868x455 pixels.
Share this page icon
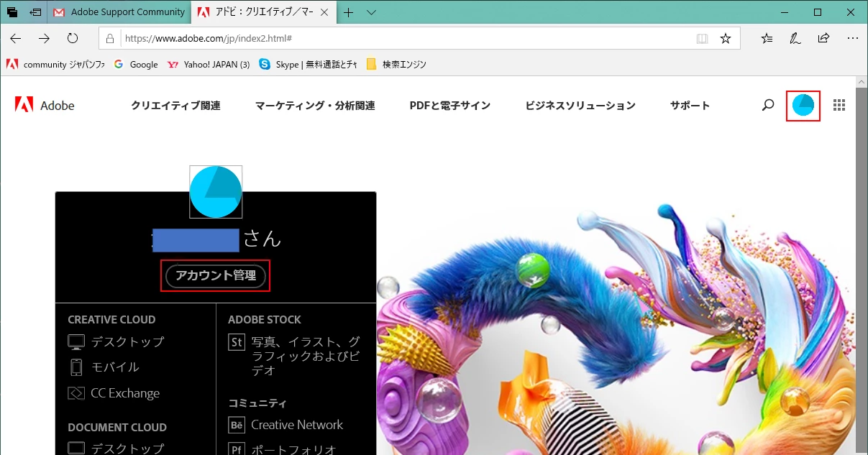824,38
